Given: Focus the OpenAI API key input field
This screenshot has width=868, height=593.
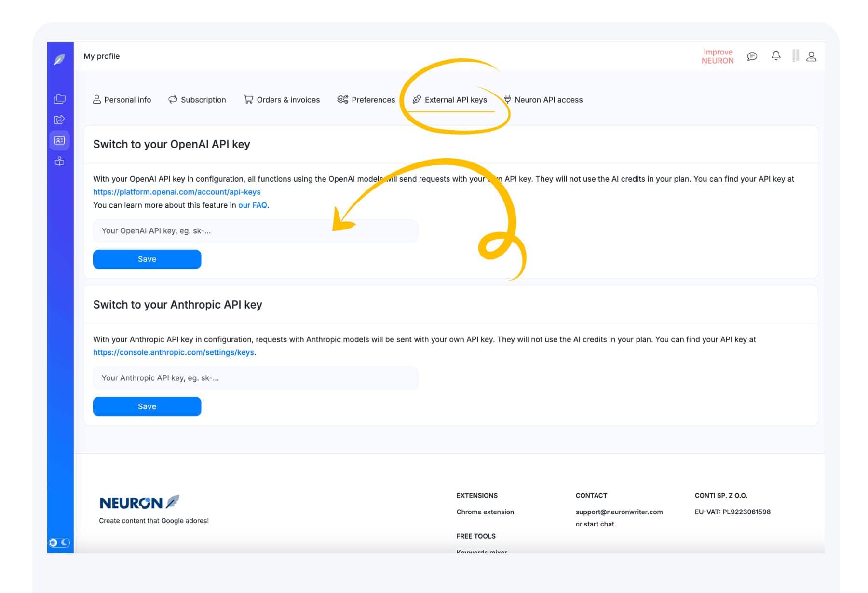Looking at the screenshot, I should tap(256, 231).
